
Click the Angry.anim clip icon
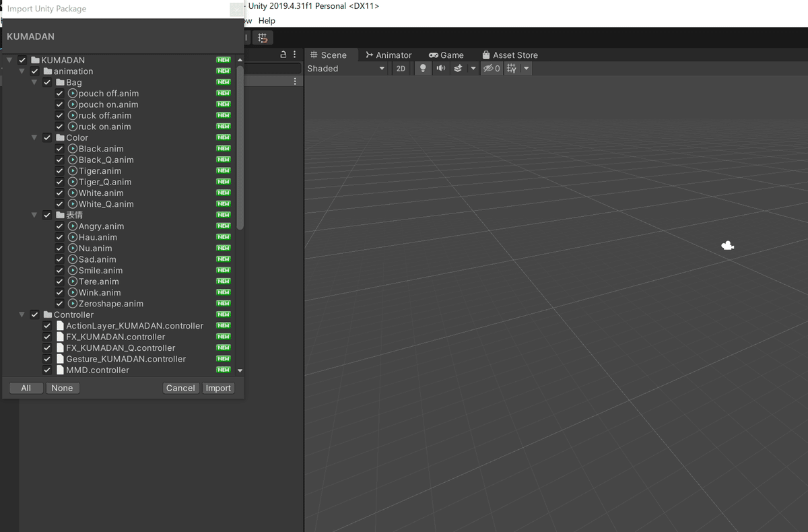coord(73,226)
